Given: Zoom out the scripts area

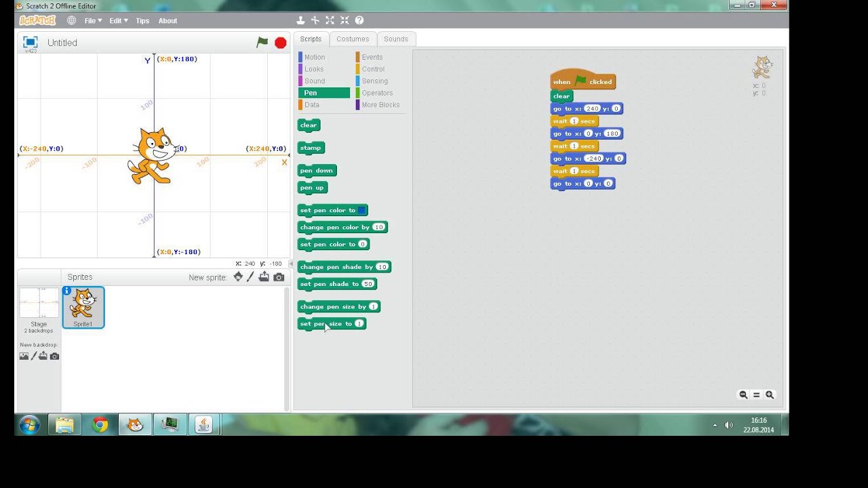Looking at the screenshot, I should (743, 394).
